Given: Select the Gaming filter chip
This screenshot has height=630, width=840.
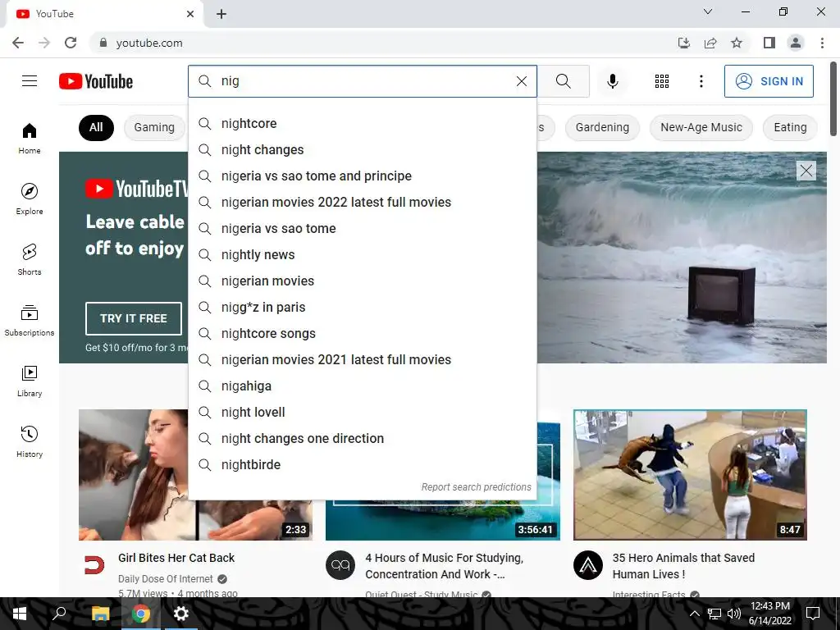Looking at the screenshot, I should click(x=154, y=127).
